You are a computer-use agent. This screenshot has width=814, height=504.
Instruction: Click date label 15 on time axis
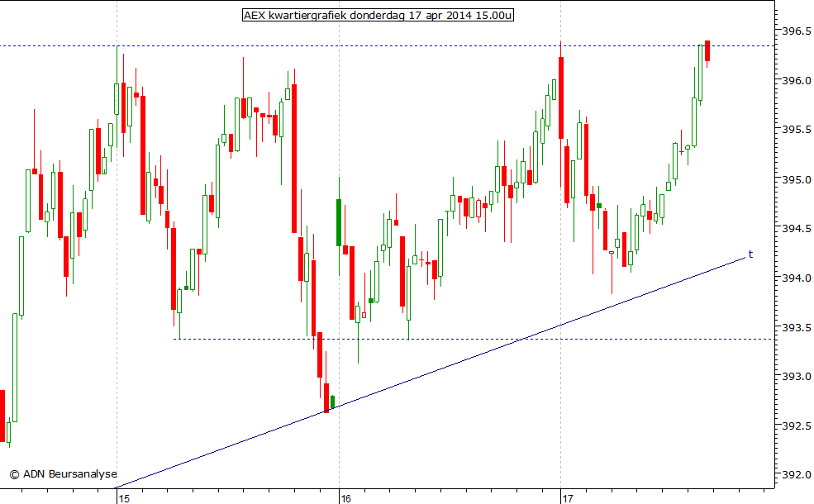tap(124, 499)
